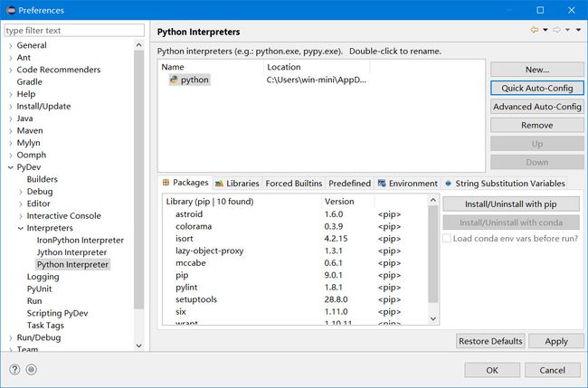Click the forward navigation arrow icon
This screenshot has height=388, width=588.
pos(557,30)
